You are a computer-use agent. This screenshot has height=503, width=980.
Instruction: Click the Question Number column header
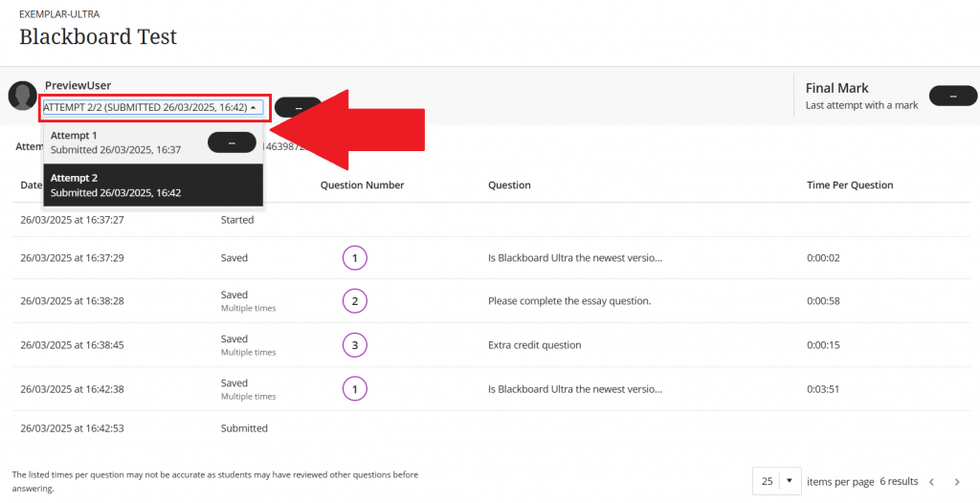click(363, 185)
